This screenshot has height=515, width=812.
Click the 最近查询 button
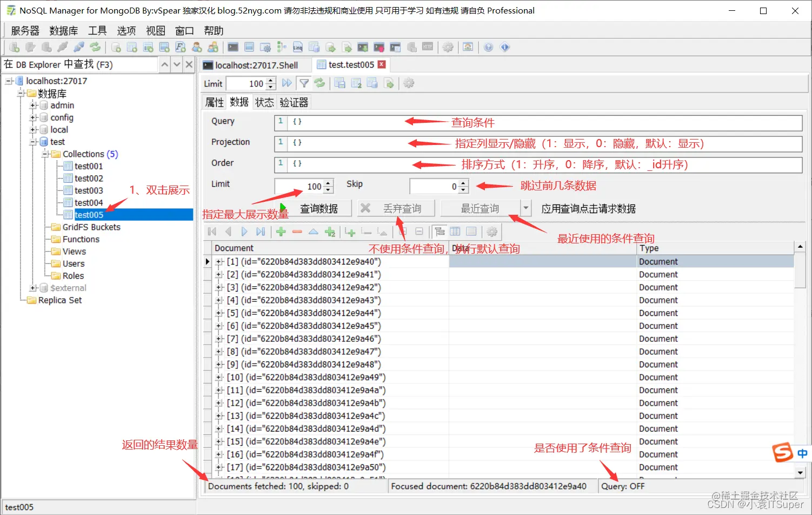480,208
